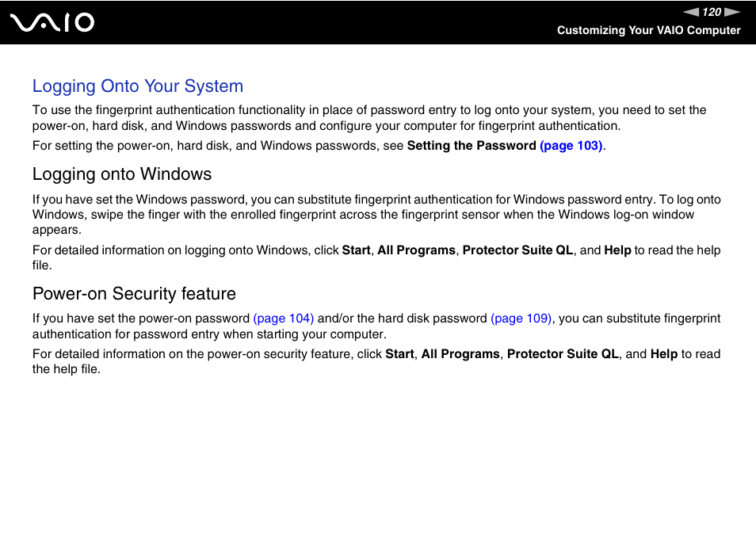
Task: Click the Customizing Your VAIO Computer header title
Action: (648, 30)
